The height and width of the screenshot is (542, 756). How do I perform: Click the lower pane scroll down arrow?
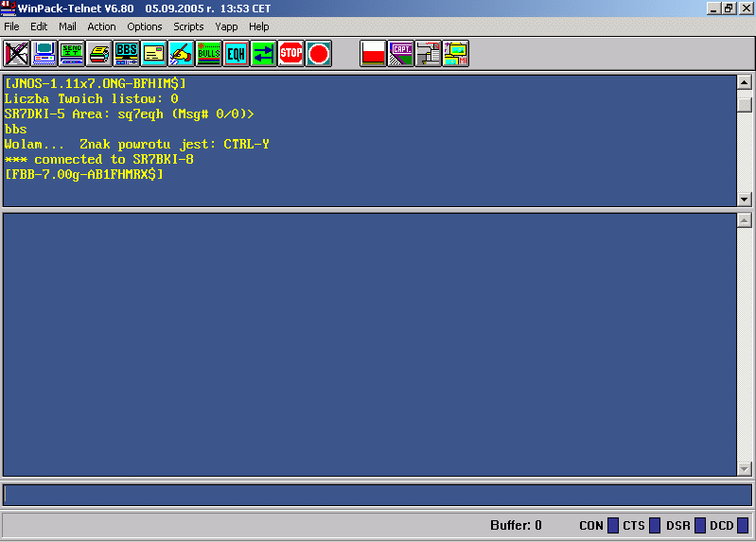[x=745, y=468]
